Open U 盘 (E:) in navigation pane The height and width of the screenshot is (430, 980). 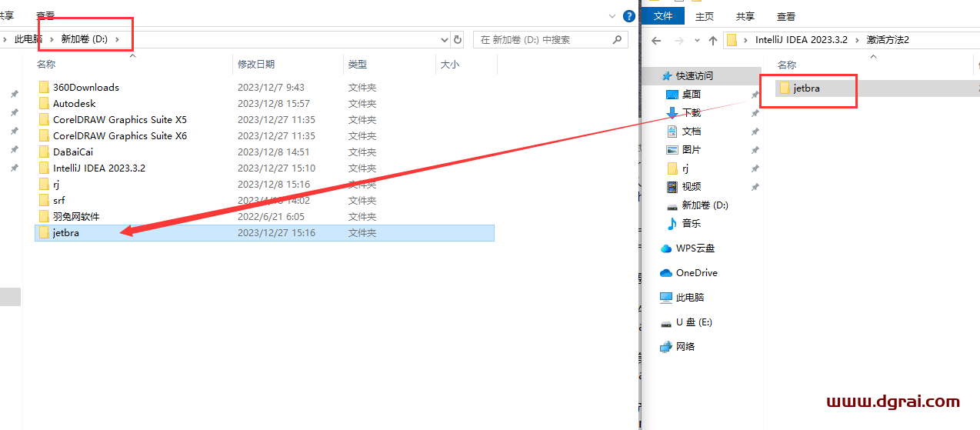[x=686, y=322]
